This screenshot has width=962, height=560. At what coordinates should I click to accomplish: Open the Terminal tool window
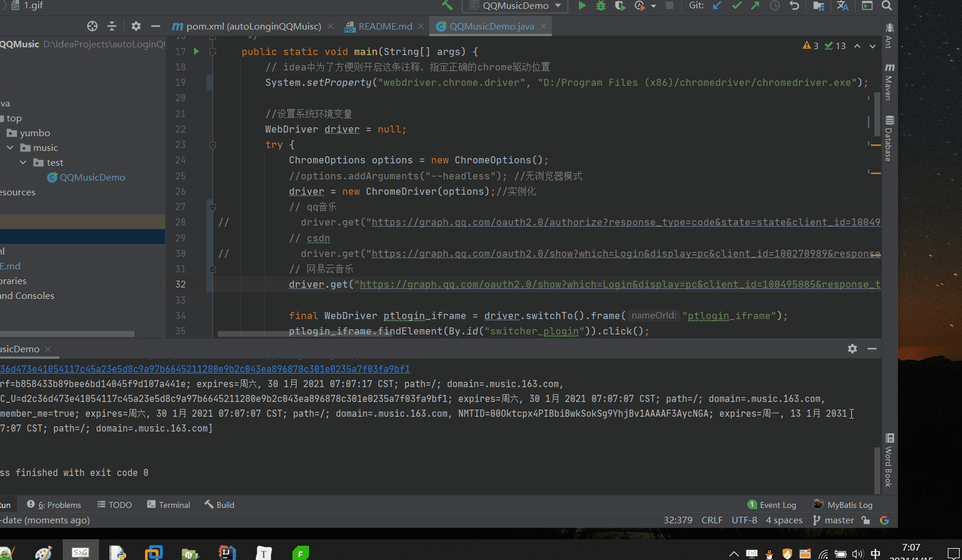click(169, 504)
